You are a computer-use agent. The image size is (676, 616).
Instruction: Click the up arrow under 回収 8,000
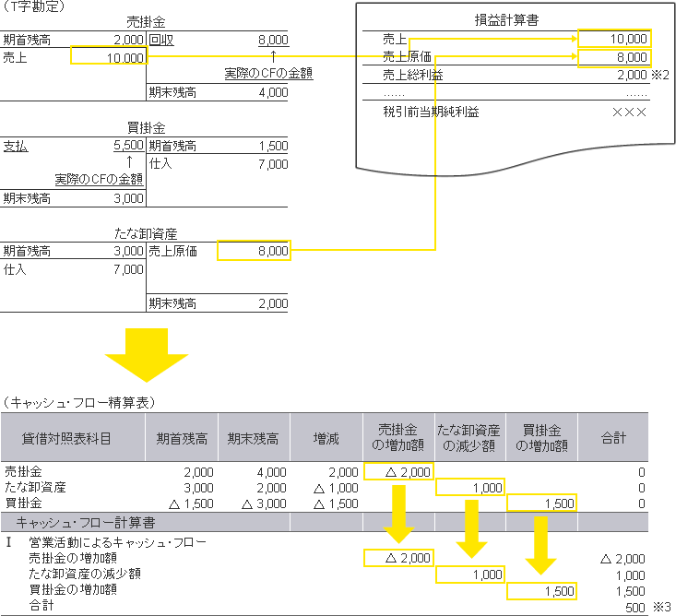[x=274, y=56]
